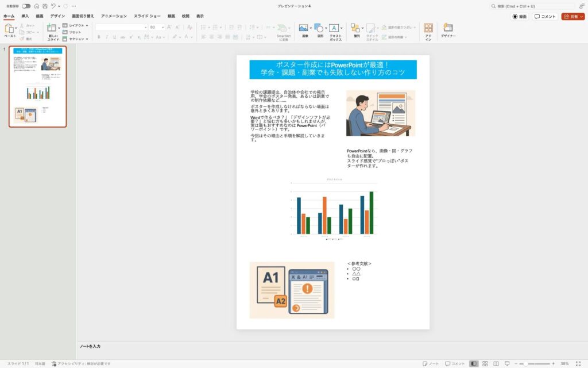Image resolution: width=588 pixels, height=368 pixels.
Task: Toggle Italic formatting
Action: tap(107, 37)
